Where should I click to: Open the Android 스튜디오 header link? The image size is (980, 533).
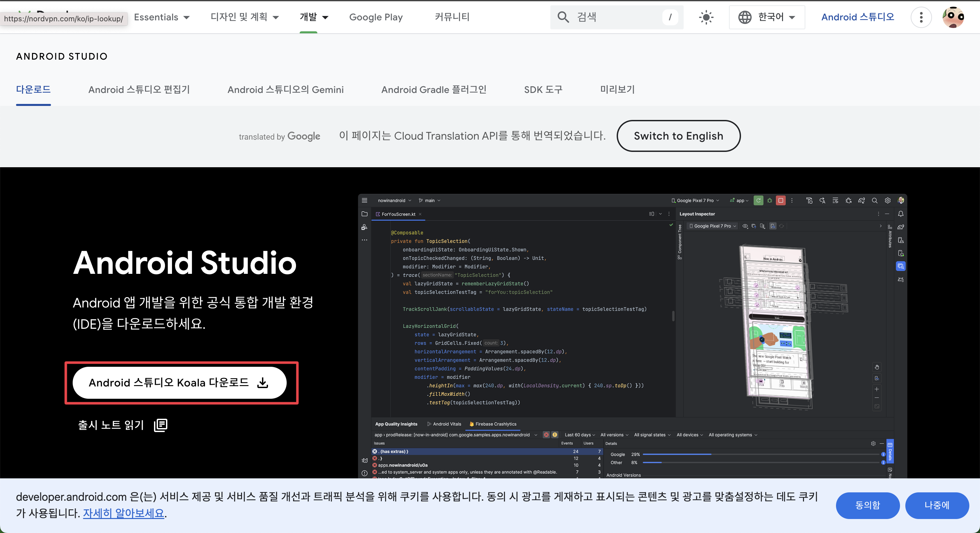point(857,17)
